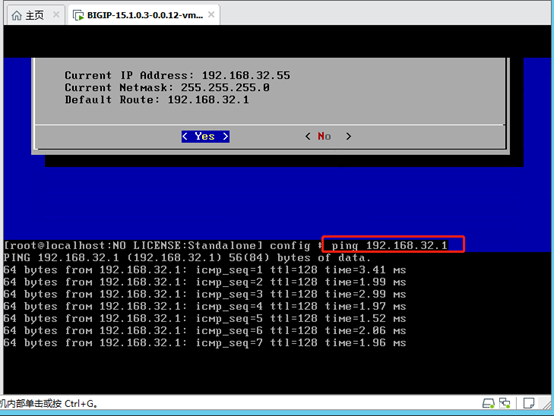Click the Current IP Address 192.168.32.55 text
Screen dimensions: 554x416
pyautogui.click(x=177, y=76)
